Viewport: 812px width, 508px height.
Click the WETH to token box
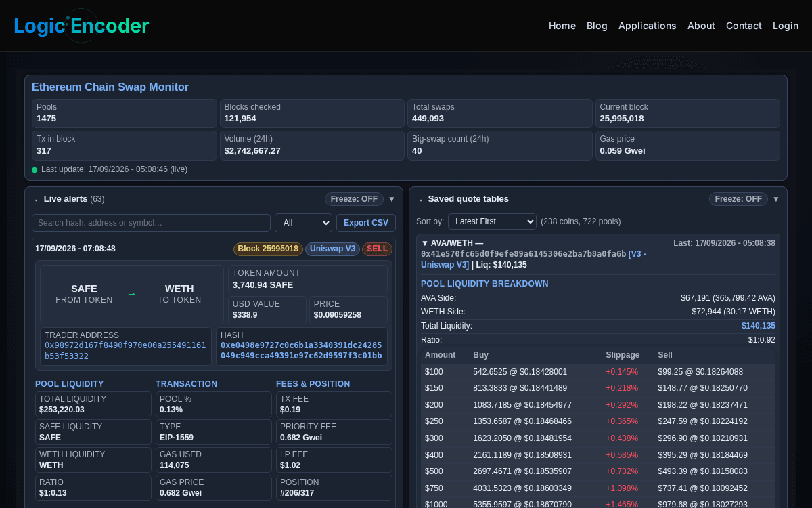point(179,294)
